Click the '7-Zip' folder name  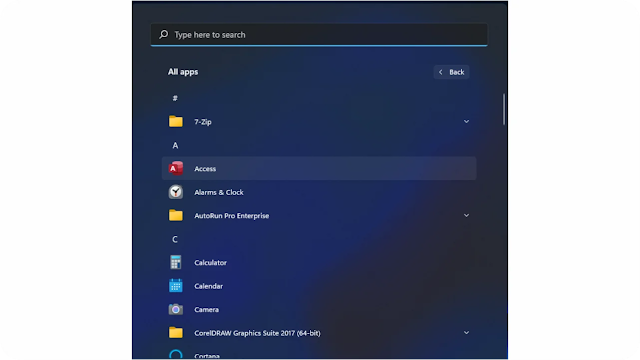[203, 122]
